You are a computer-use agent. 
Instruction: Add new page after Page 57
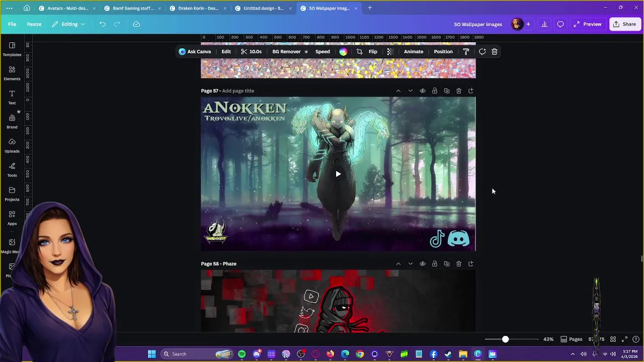pyautogui.click(x=471, y=91)
